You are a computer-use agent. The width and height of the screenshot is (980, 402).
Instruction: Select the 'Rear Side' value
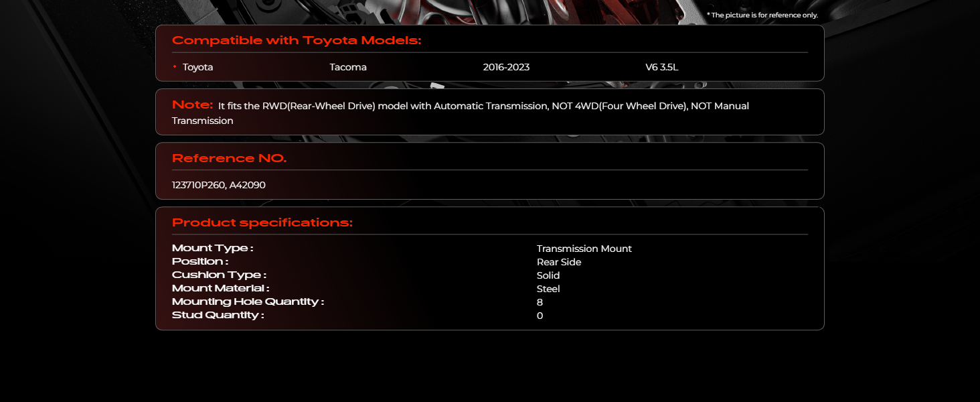(x=559, y=262)
